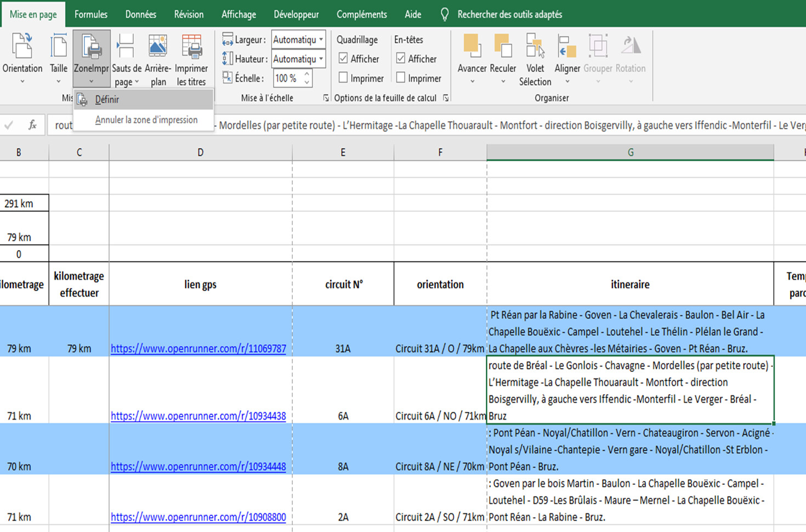Open openrunner link ending 11069787
The height and width of the screenshot is (532, 806).
click(x=198, y=348)
